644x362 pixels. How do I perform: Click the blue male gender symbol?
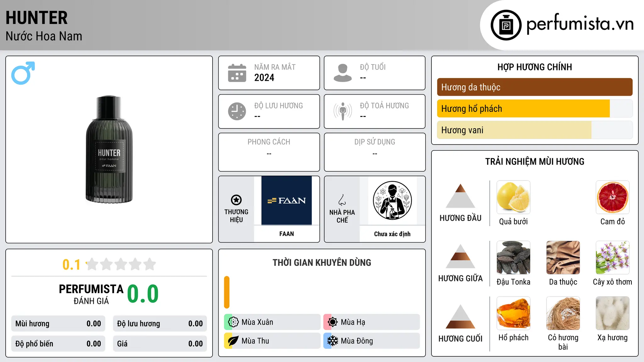23,73
